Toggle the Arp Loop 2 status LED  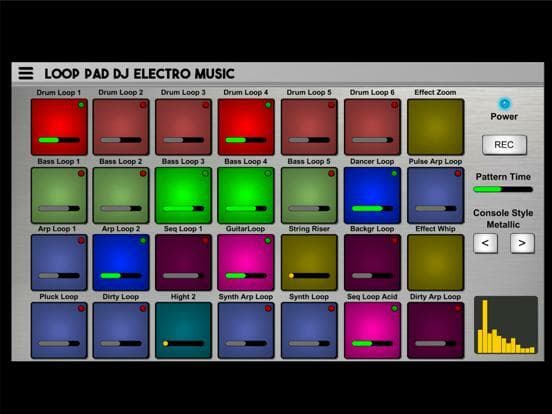(x=143, y=241)
